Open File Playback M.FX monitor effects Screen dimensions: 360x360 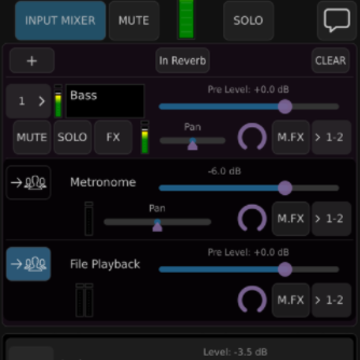(291, 300)
